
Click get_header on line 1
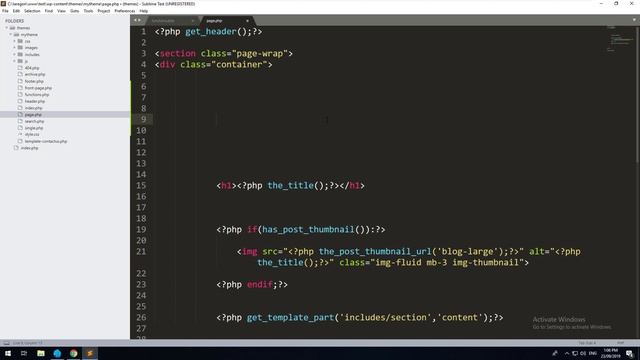(x=211, y=31)
